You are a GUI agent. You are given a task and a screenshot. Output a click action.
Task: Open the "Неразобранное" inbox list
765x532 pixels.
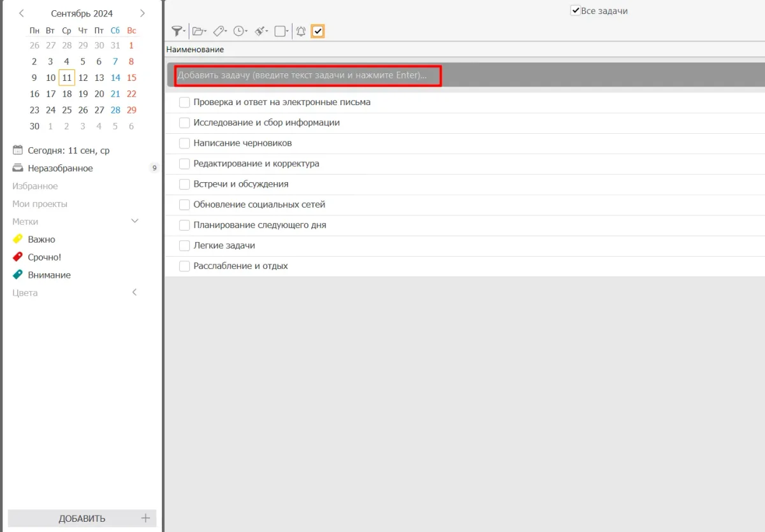[x=61, y=168]
